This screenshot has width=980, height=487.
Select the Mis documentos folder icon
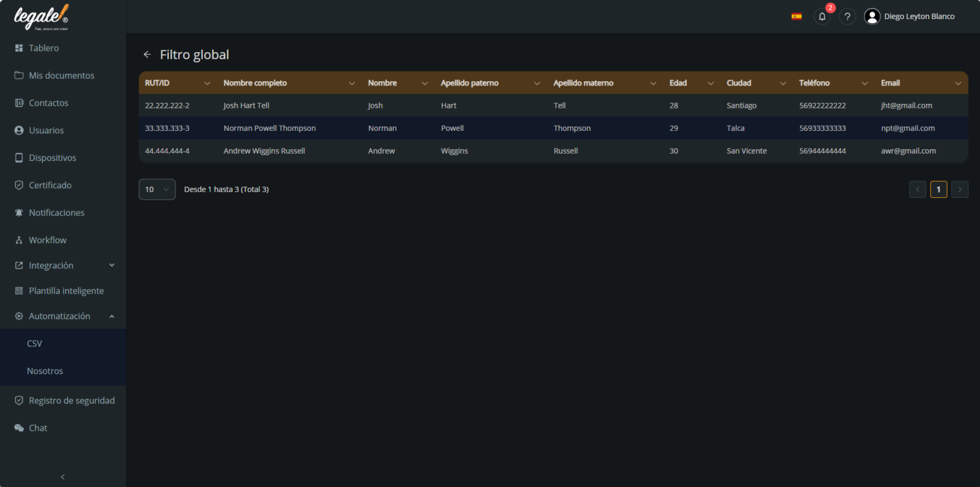coord(19,75)
